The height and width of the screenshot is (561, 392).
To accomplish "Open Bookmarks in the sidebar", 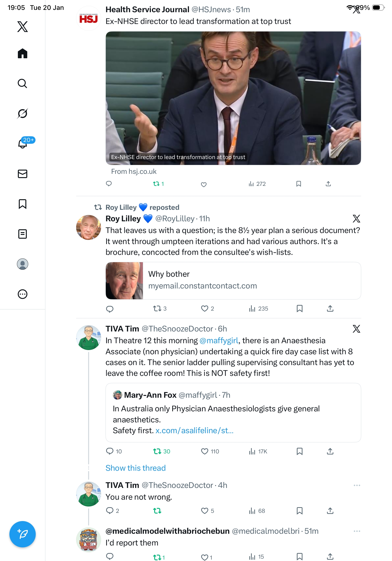I will (23, 204).
